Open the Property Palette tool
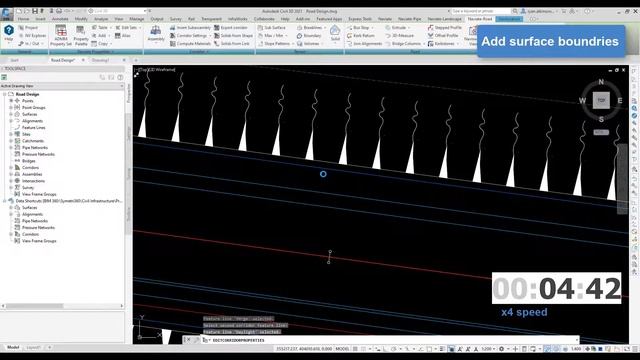The image size is (640, 360). pos(81,35)
